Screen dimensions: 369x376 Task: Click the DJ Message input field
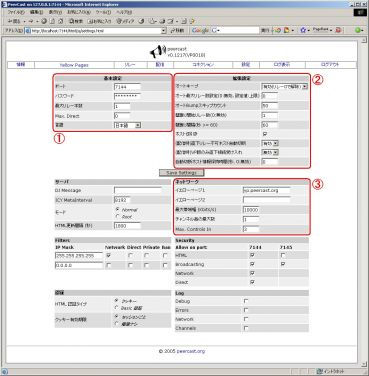click(x=138, y=190)
